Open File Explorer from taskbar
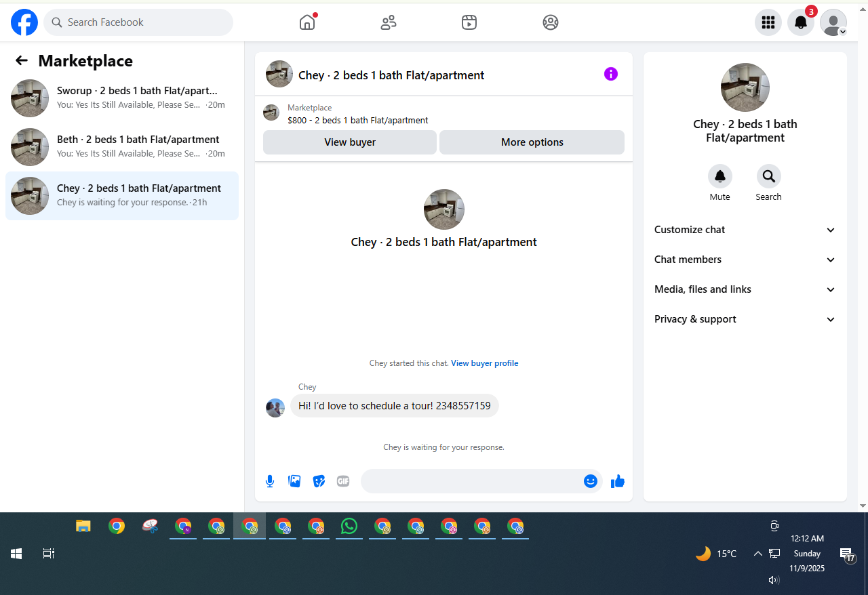Image resolution: width=868 pixels, height=595 pixels. click(83, 527)
